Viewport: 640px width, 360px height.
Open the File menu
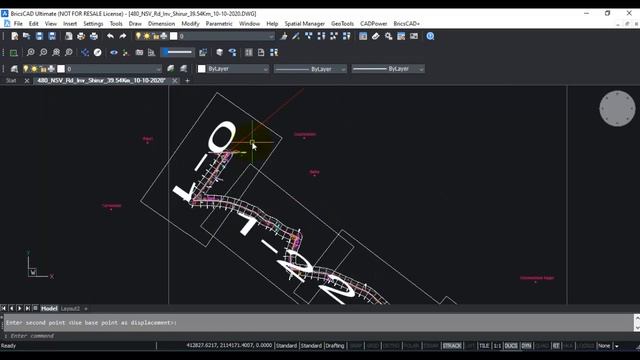tap(18, 24)
